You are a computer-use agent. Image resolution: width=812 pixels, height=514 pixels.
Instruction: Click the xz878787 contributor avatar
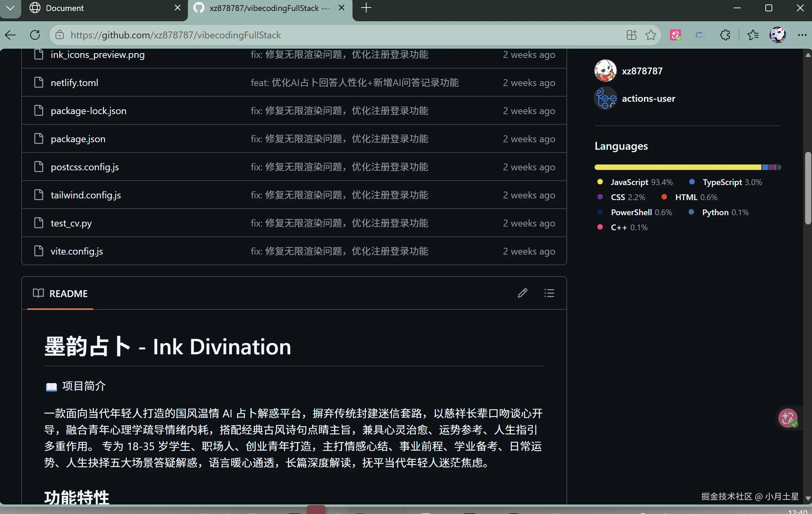(x=605, y=71)
